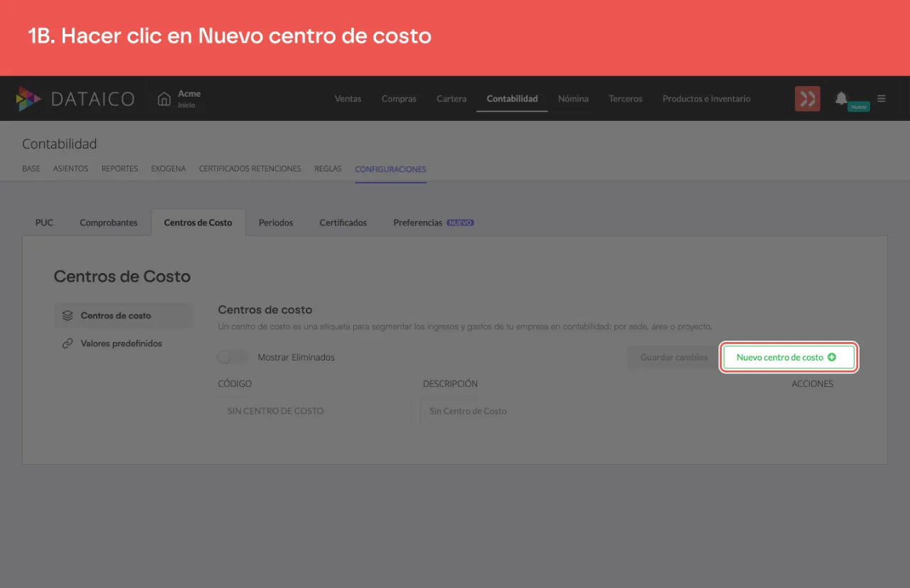Screen dimensions: 910x588
Task: Click the plus icon in Nuevo centro de costo
Action: (832, 357)
